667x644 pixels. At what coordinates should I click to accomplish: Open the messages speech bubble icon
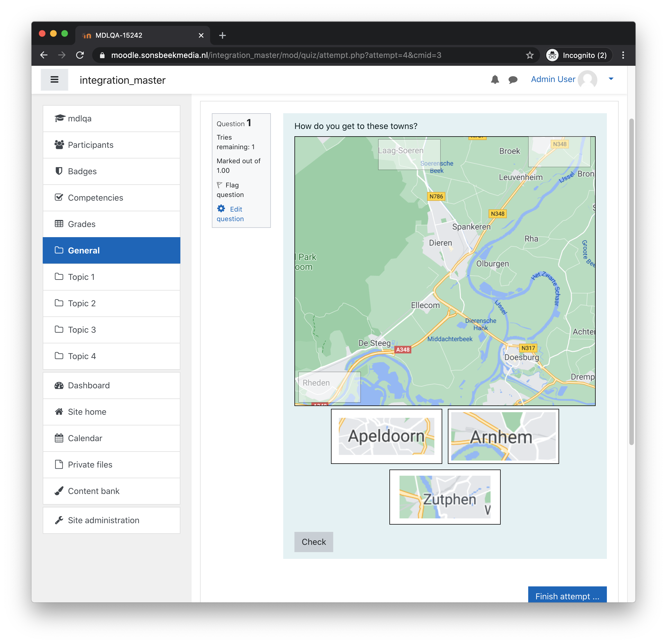[x=513, y=80]
